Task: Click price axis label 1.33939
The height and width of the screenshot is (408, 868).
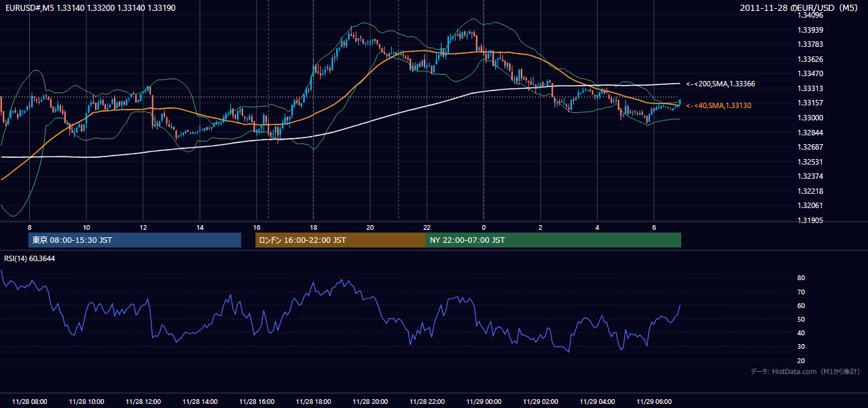Action: click(810, 30)
